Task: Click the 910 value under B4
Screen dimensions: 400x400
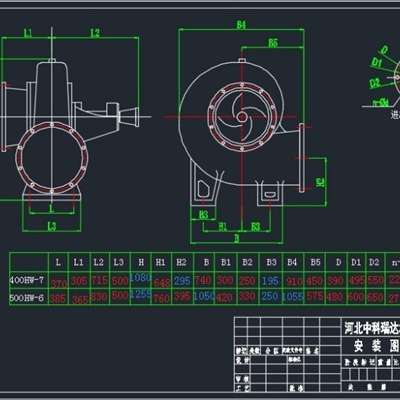Action: click(294, 282)
